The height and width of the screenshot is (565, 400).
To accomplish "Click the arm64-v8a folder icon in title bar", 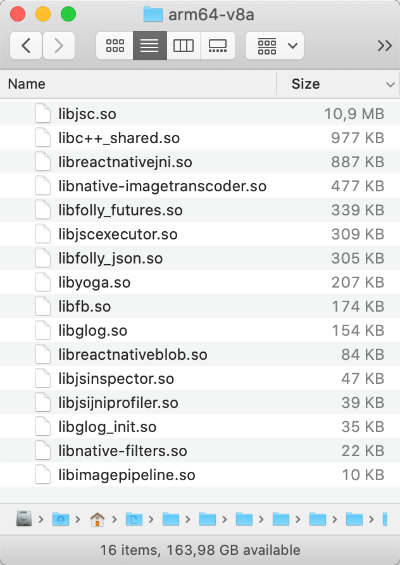I will (153, 14).
